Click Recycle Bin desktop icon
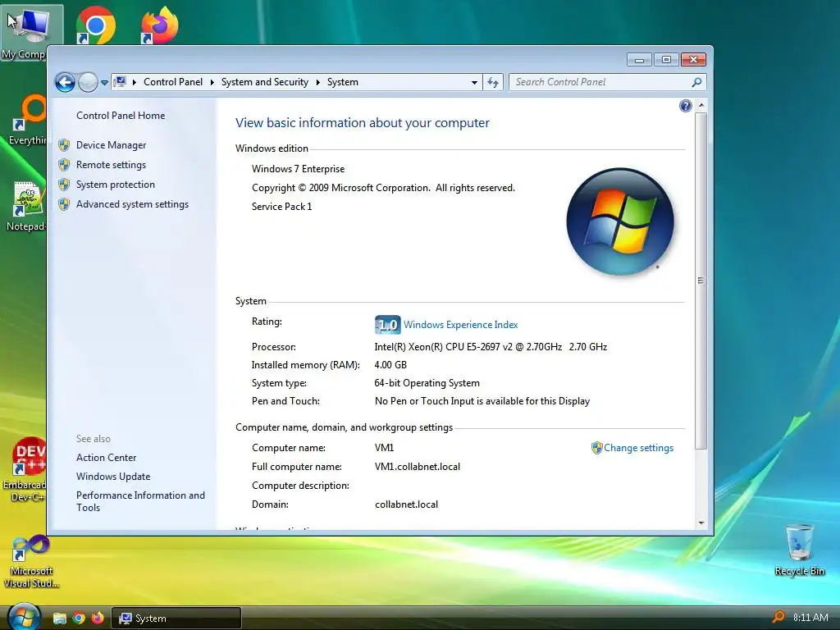 pos(799,550)
